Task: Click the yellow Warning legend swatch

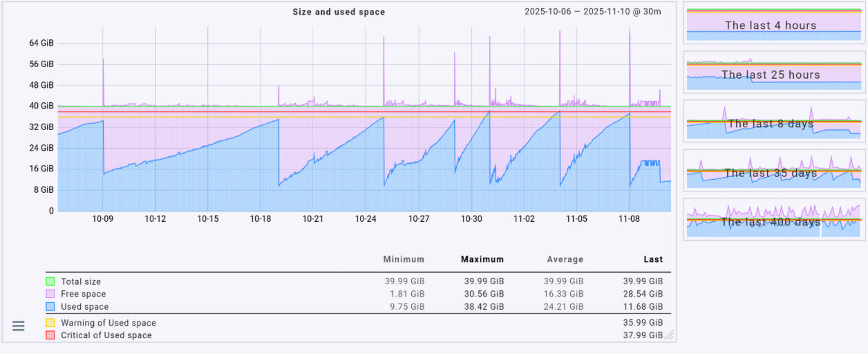Action: 50,323
